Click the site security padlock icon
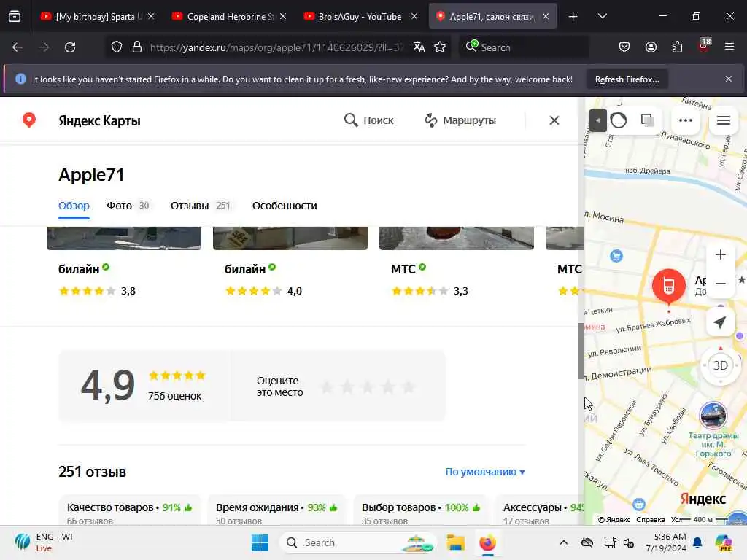 pos(137,47)
